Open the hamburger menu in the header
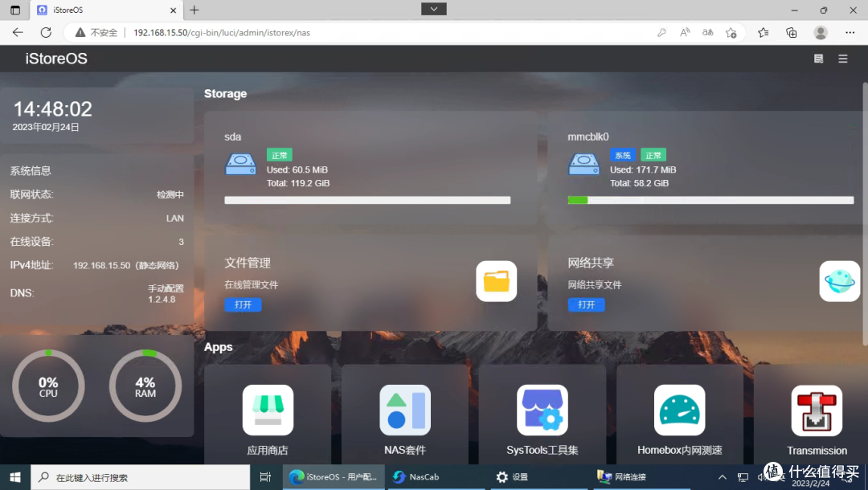The width and height of the screenshot is (868, 490). (x=842, y=58)
